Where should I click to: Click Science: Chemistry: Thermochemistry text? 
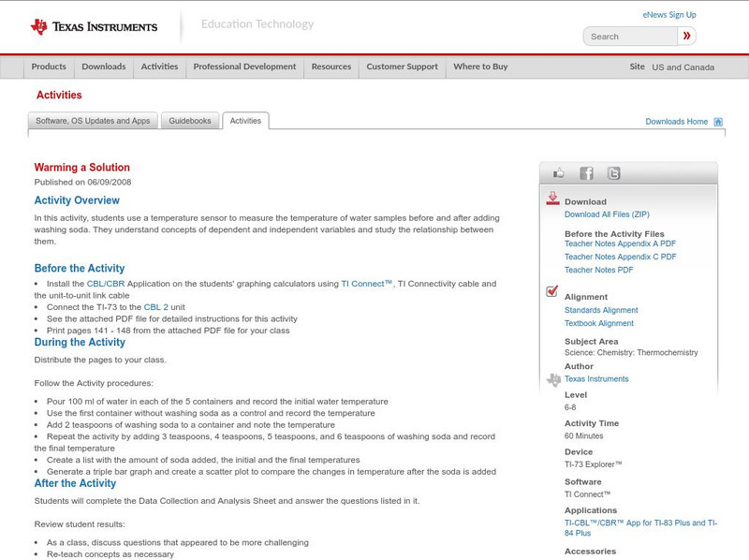tap(631, 353)
